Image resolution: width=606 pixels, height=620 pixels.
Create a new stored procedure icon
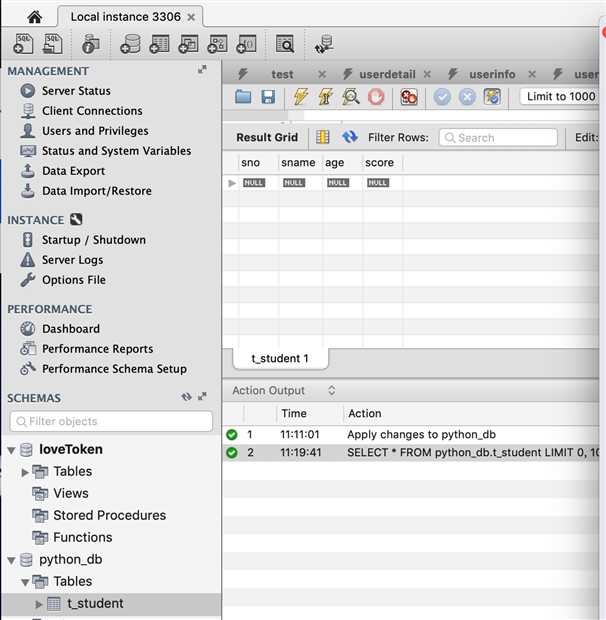tap(217, 43)
